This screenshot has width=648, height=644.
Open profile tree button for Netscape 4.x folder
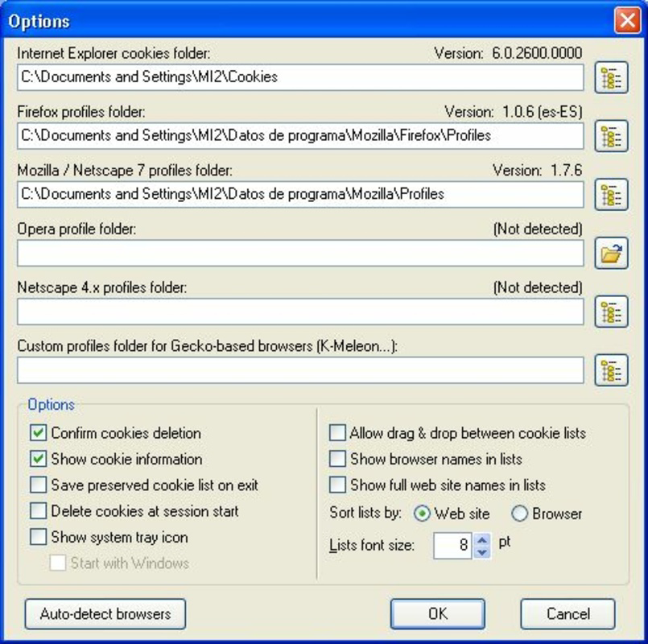click(x=611, y=312)
